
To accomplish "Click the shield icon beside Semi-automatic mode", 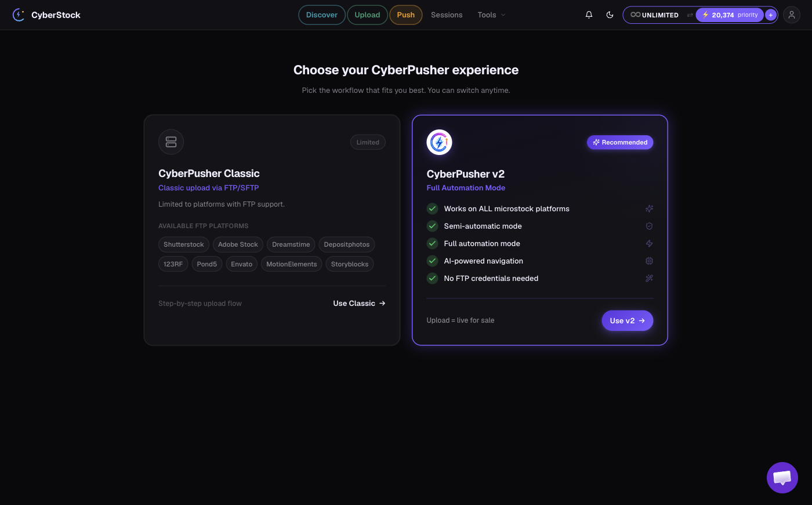I will (649, 226).
